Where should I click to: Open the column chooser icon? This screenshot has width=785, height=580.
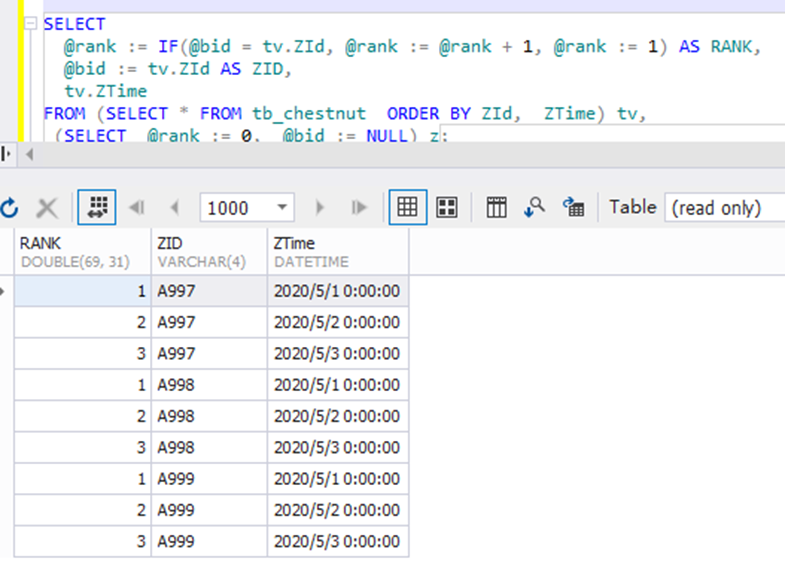[496, 207]
